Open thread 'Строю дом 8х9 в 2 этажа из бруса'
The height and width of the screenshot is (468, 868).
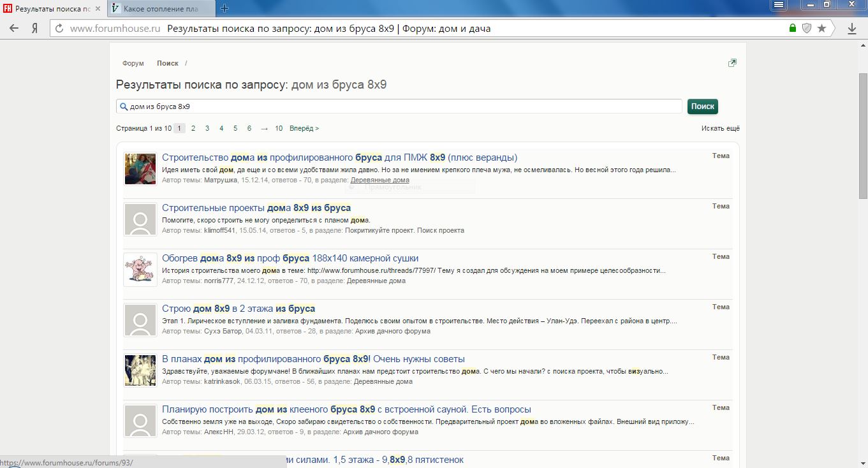click(239, 309)
